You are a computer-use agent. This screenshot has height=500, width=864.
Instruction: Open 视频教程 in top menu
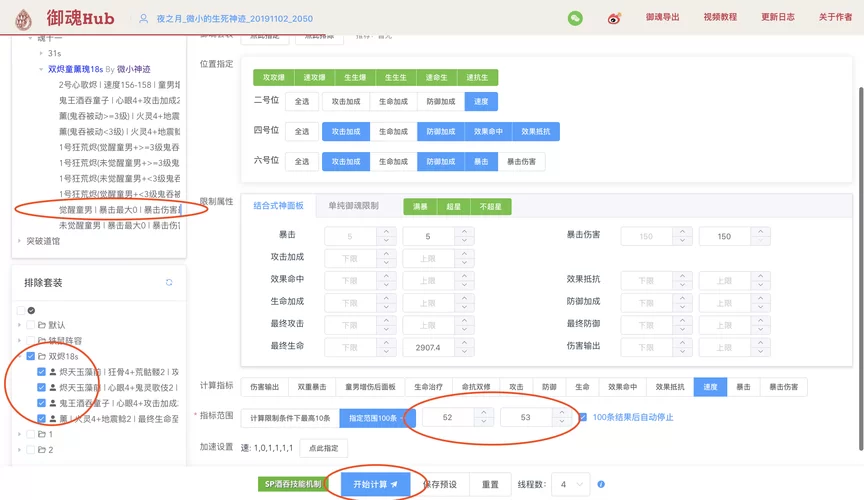(x=720, y=17)
